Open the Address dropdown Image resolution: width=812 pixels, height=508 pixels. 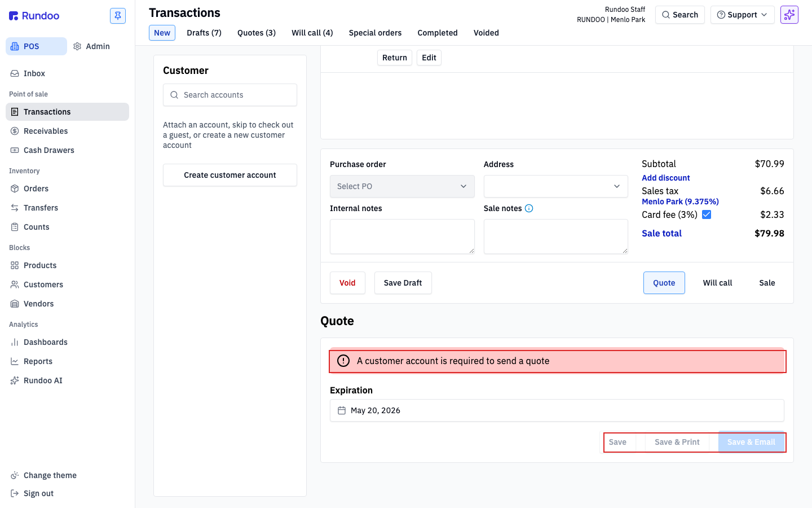(555, 186)
